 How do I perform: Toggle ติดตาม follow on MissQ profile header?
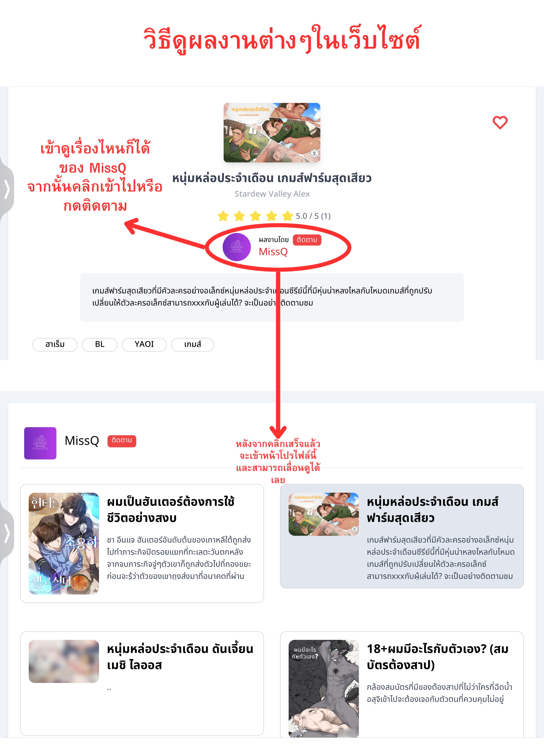coord(122,441)
